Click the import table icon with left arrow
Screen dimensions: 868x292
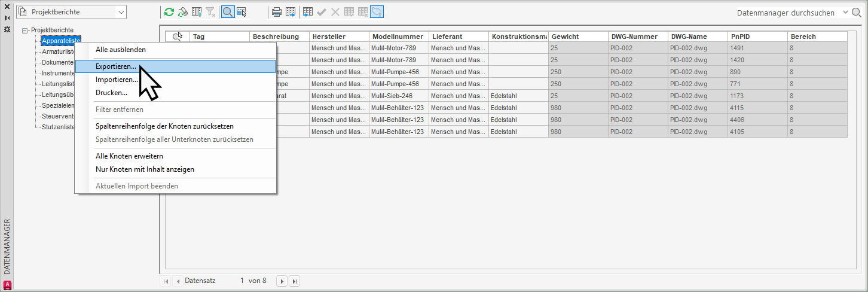click(x=308, y=12)
